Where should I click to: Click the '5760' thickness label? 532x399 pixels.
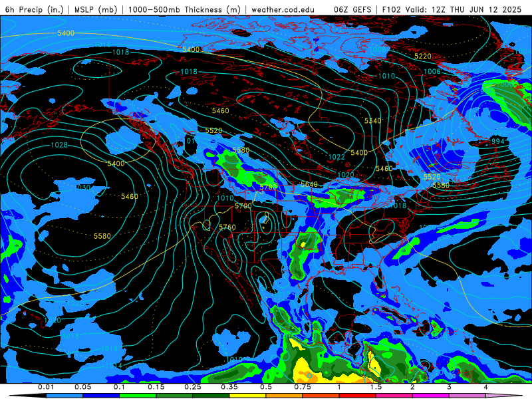click(x=227, y=227)
